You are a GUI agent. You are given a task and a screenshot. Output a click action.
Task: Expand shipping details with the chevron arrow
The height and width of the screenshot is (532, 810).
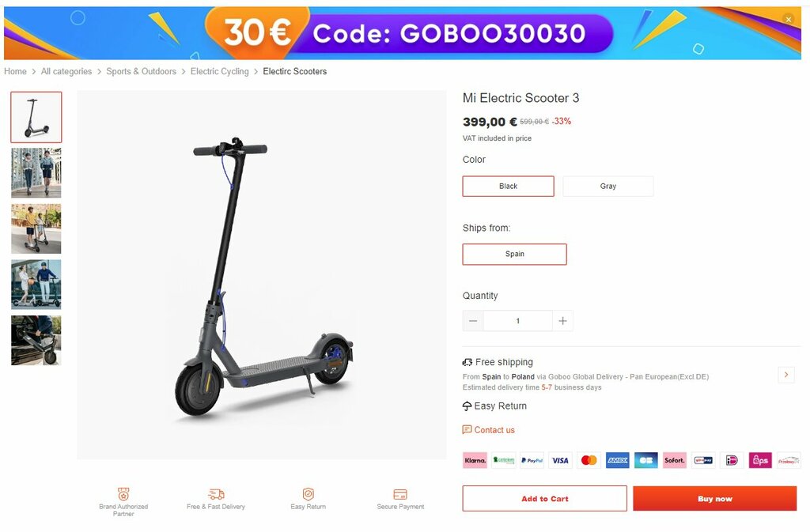[x=786, y=375]
